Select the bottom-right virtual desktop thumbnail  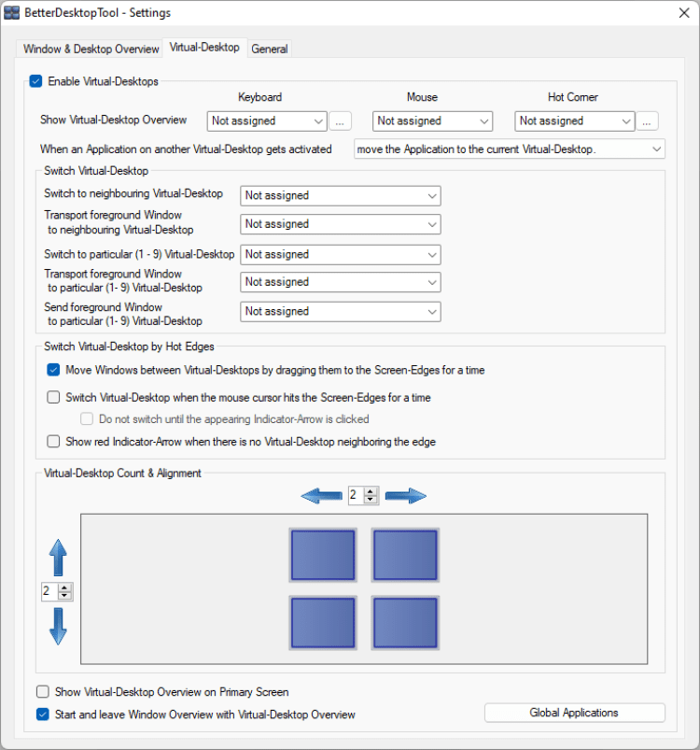(x=405, y=623)
